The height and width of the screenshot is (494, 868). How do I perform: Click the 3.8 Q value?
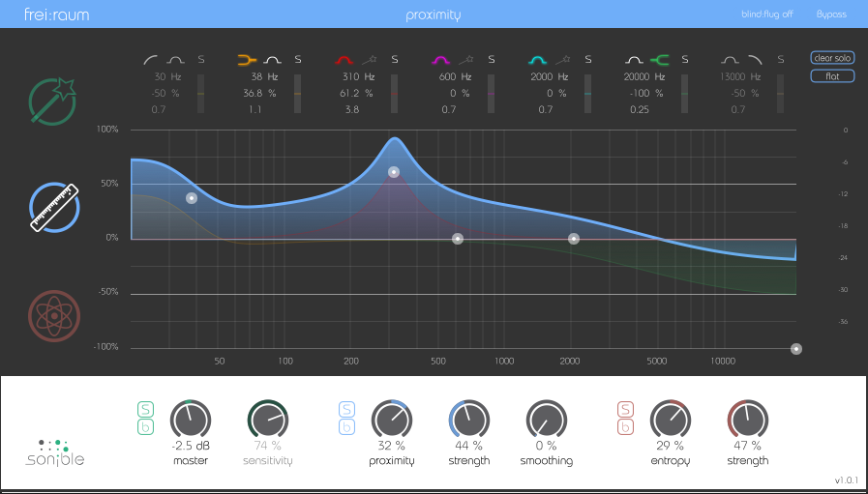click(x=352, y=109)
